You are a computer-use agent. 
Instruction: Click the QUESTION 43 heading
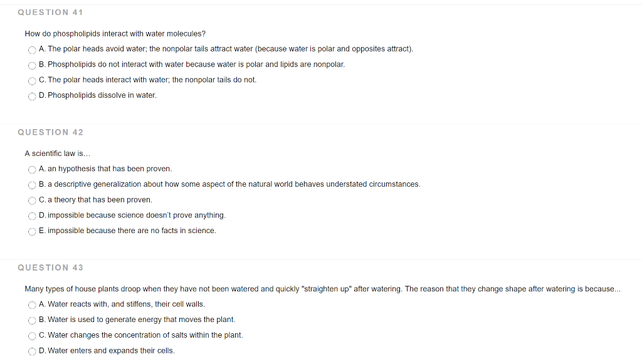pos(50,268)
